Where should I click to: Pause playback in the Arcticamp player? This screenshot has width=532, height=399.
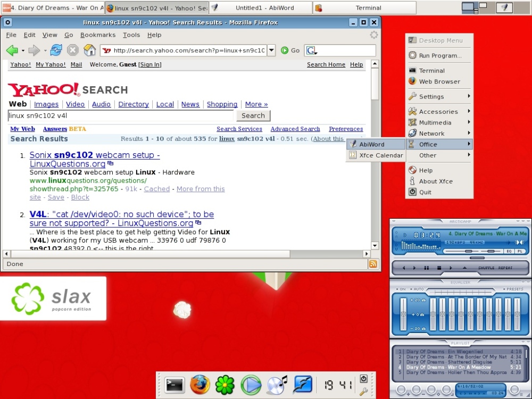427,268
